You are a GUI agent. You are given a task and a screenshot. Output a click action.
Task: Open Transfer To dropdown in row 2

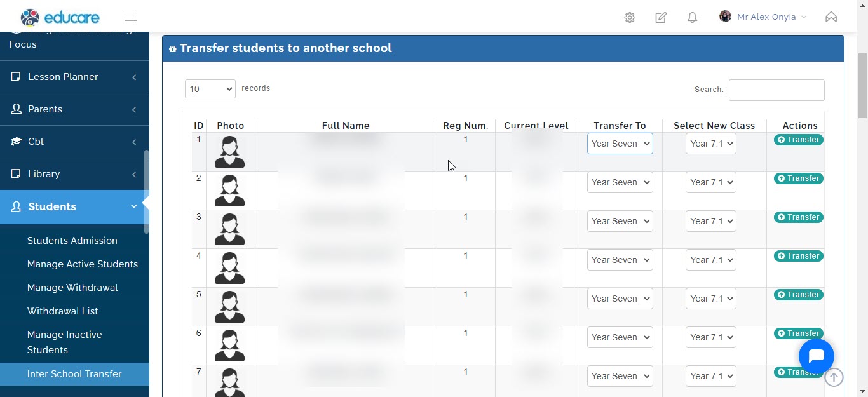click(620, 182)
